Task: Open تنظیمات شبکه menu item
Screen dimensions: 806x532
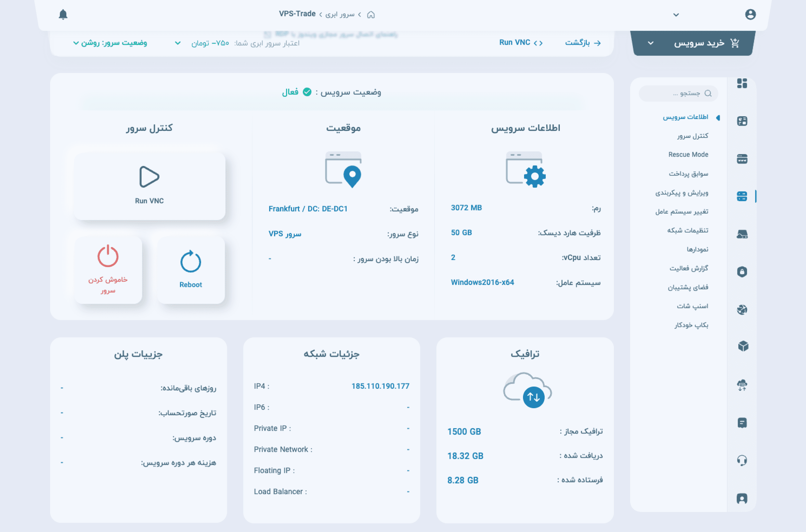Action: pos(688,230)
